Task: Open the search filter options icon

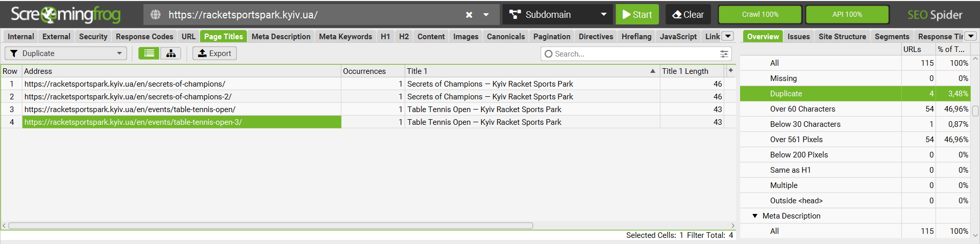Action: point(724,54)
